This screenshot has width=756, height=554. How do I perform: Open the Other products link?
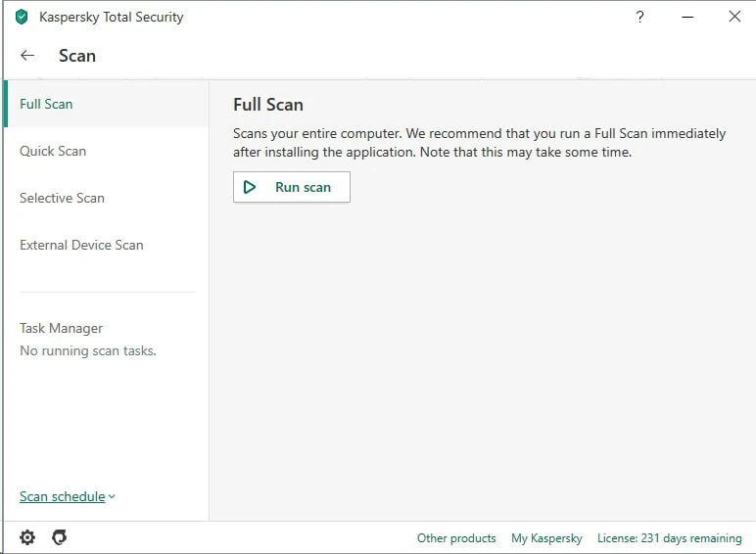[456, 538]
